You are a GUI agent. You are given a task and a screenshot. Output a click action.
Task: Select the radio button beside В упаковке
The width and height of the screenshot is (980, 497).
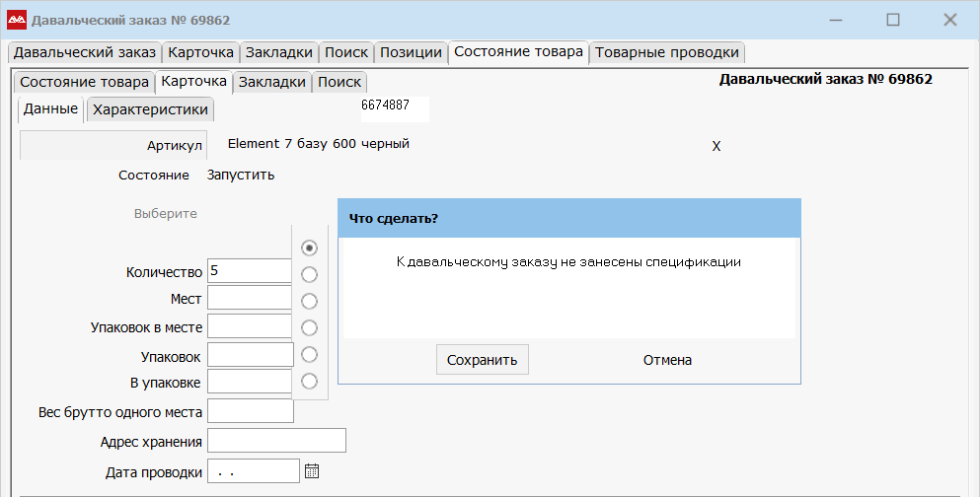pyautogui.click(x=310, y=381)
